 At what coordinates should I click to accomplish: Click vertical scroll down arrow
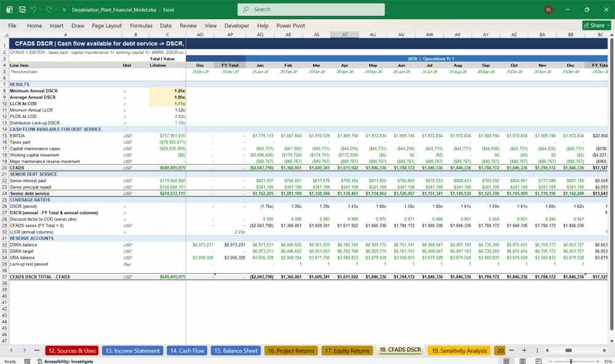point(611,342)
